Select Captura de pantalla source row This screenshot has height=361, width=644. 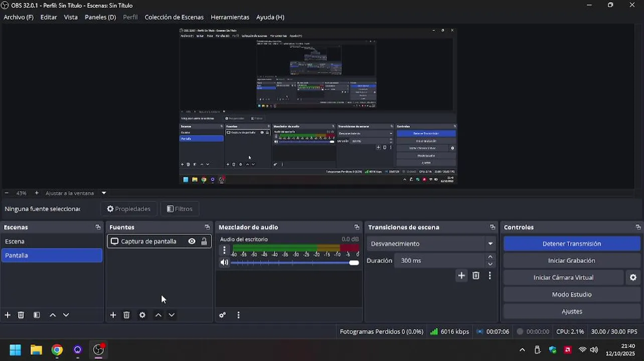[159, 241]
